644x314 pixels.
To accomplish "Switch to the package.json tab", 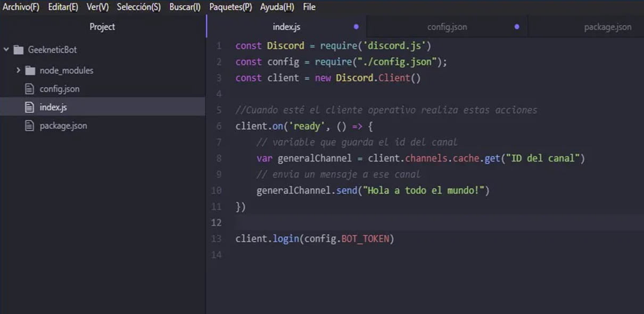I will tap(608, 26).
